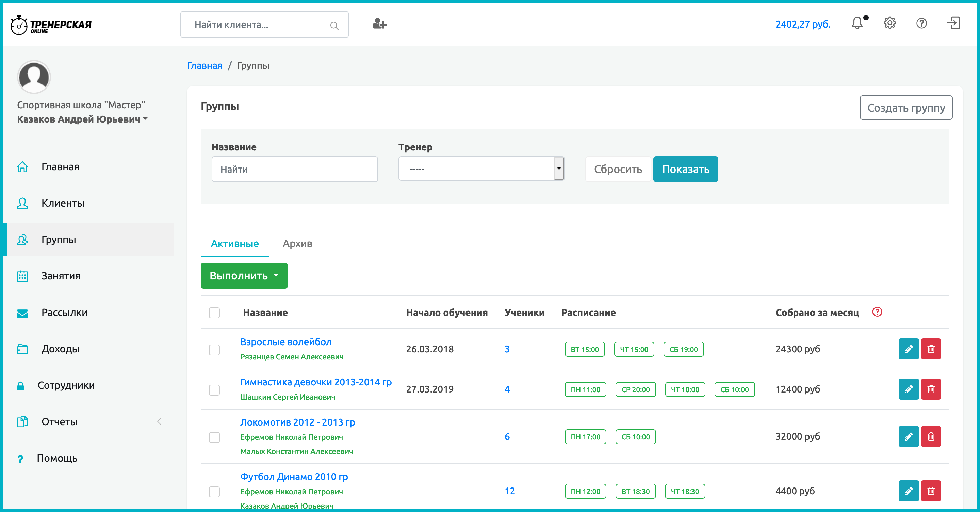980x512 pixels.
Task: Click the red help icon near Собрано за месяц
Action: (877, 312)
